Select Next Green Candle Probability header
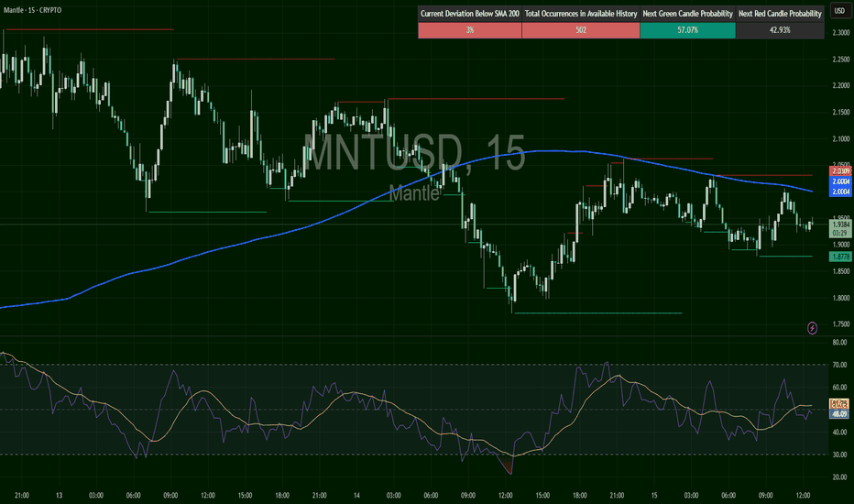Viewport: 854px width, 504px height. (x=687, y=14)
